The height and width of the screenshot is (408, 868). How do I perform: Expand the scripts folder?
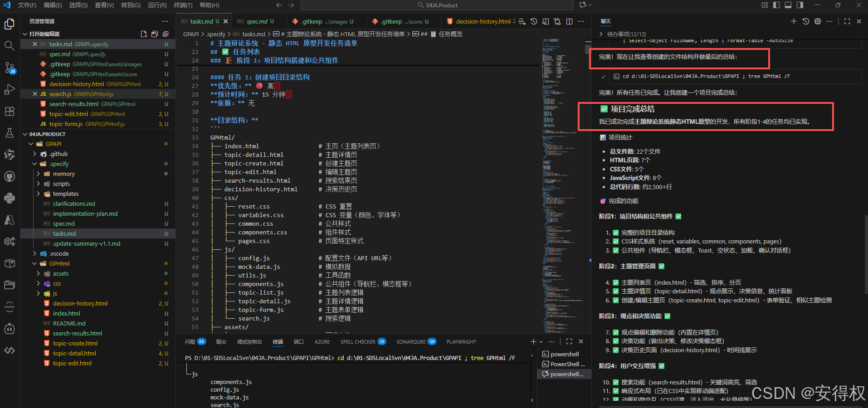coord(38,184)
